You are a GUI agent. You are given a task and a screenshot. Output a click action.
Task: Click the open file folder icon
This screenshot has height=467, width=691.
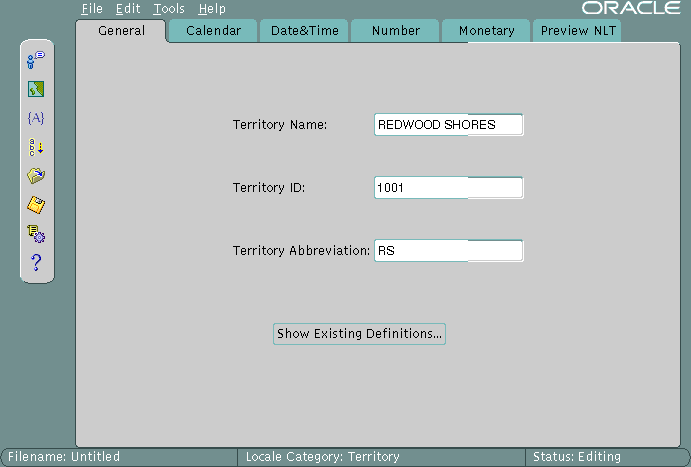tap(36, 176)
